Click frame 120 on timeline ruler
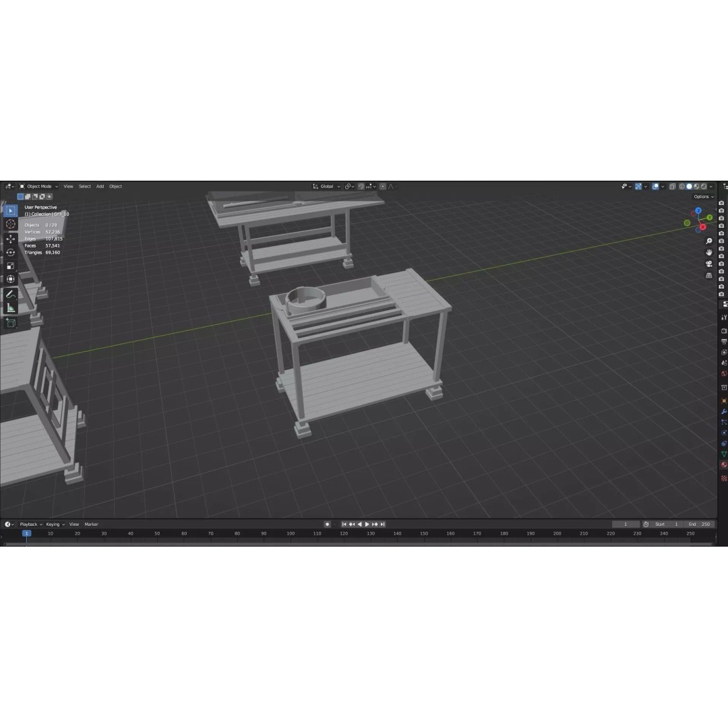 344,533
